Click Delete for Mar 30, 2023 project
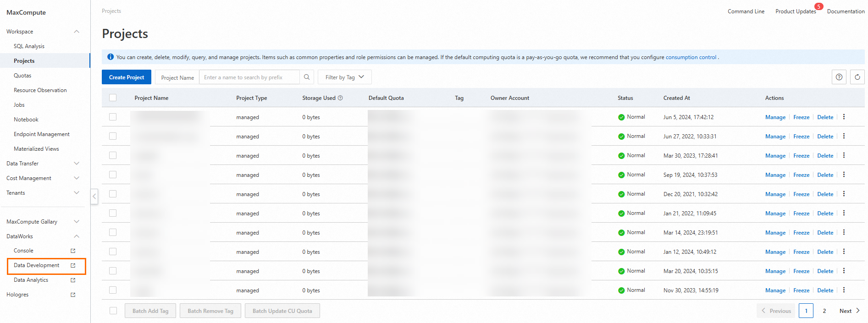 (x=825, y=156)
